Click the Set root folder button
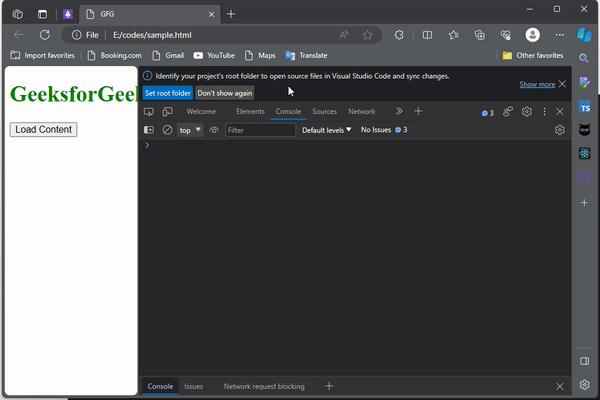This screenshot has height=400, width=600. [x=167, y=93]
